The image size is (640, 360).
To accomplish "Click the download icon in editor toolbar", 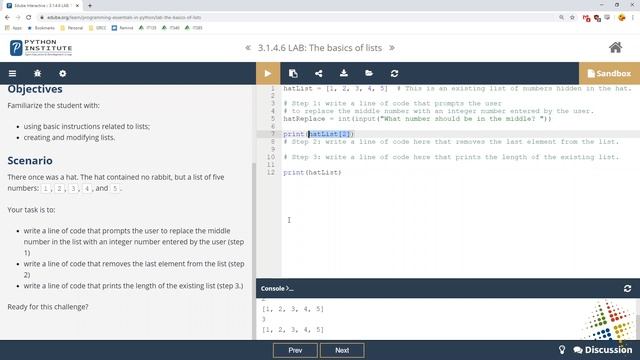I will pos(344,73).
